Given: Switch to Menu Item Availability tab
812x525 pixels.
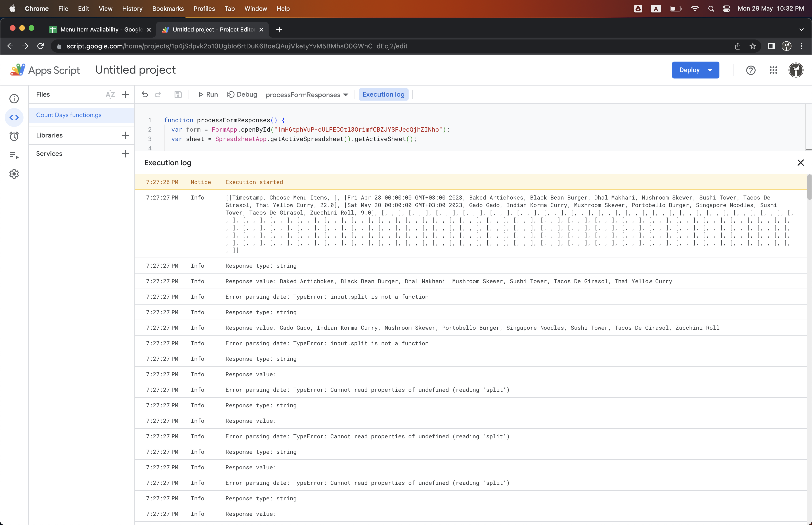Looking at the screenshot, I should coord(101,30).
